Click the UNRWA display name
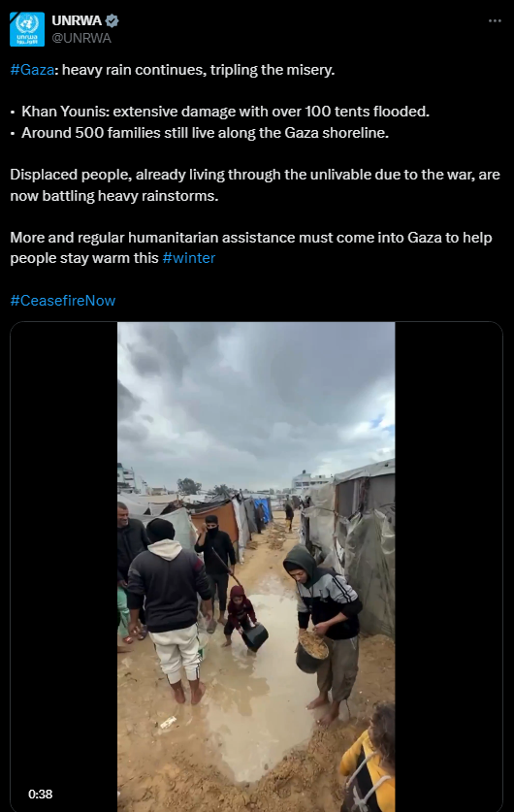This screenshot has height=812, width=514. (x=77, y=20)
